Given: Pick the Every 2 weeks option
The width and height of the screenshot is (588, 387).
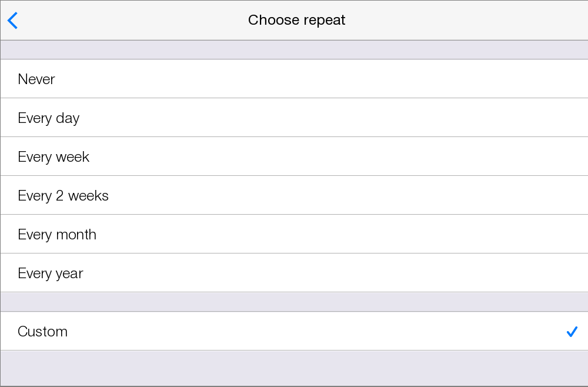Looking at the screenshot, I should tap(294, 195).
